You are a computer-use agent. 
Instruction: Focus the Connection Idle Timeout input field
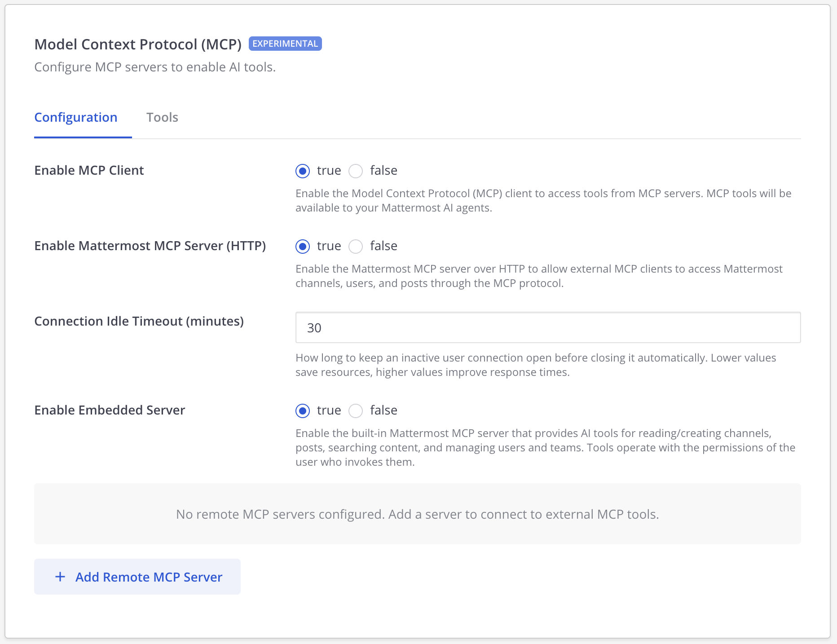coord(548,328)
